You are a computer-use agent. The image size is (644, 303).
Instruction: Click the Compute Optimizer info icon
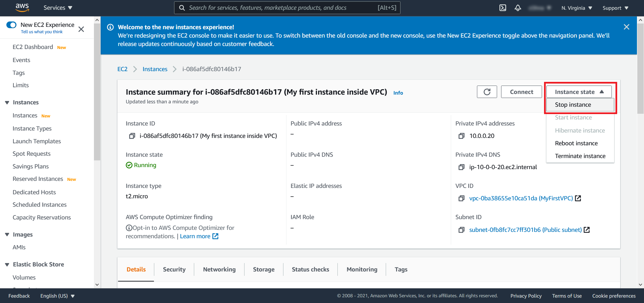tap(129, 228)
